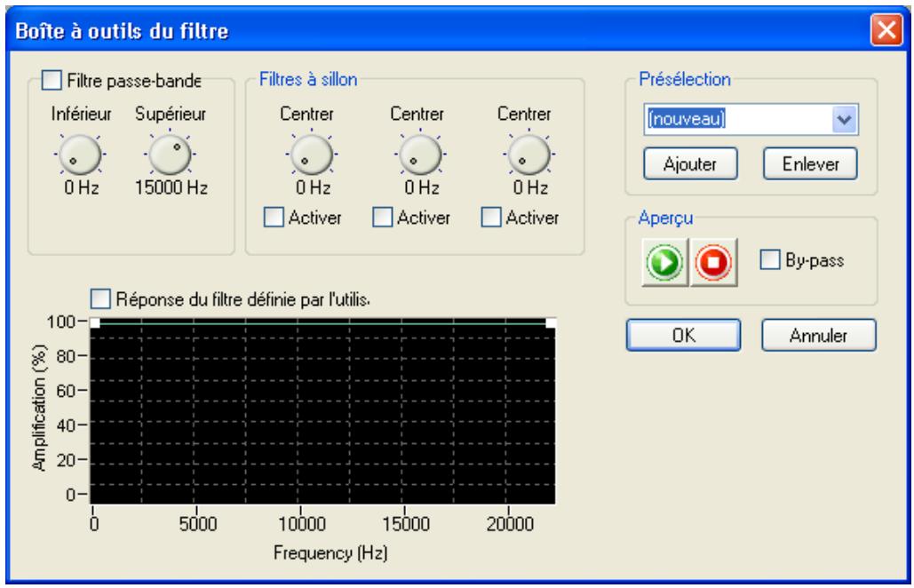Viewport: 914px width, 588px height.
Task: Click the third Centrer notch filter knob
Action: point(529,155)
